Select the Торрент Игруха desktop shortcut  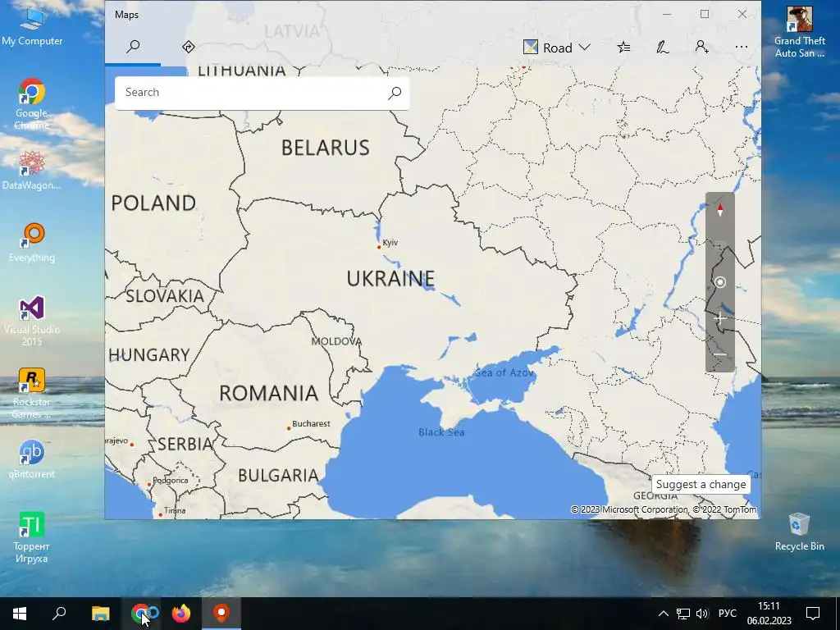click(x=32, y=537)
